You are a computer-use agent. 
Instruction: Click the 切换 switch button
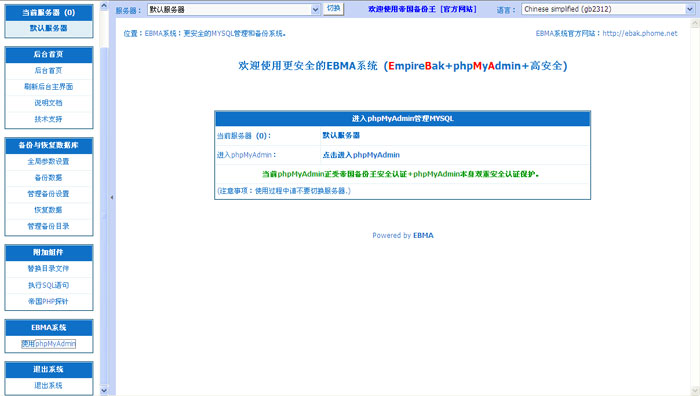coord(333,9)
